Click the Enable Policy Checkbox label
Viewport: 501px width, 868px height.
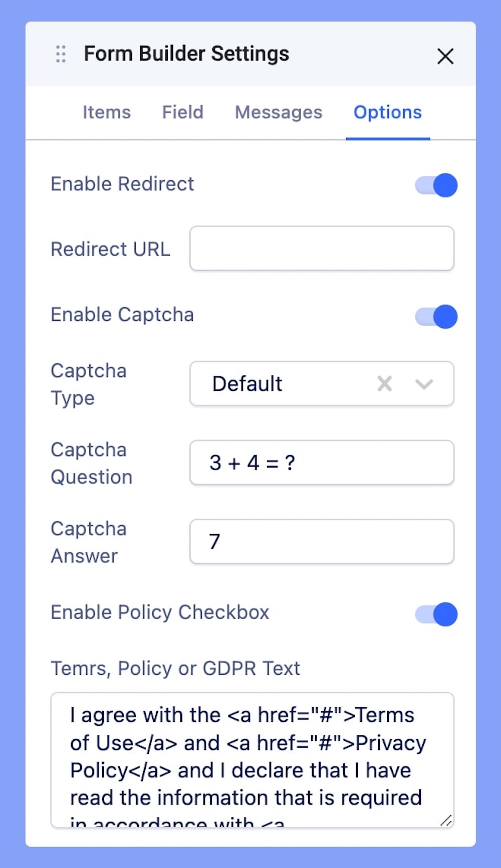tap(160, 612)
